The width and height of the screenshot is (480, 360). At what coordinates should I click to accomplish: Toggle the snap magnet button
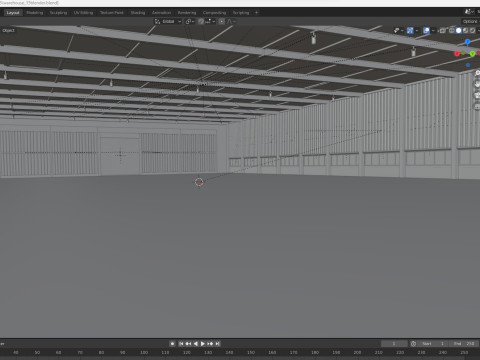[x=201, y=21]
